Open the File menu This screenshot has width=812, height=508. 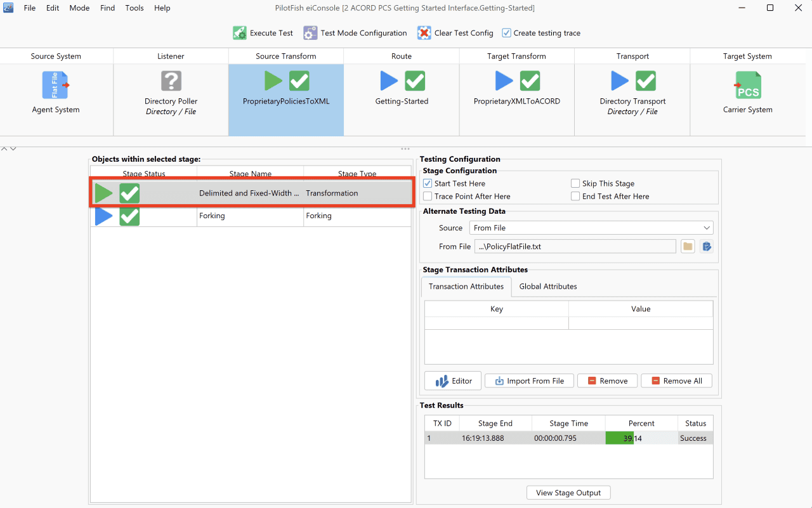pos(30,8)
